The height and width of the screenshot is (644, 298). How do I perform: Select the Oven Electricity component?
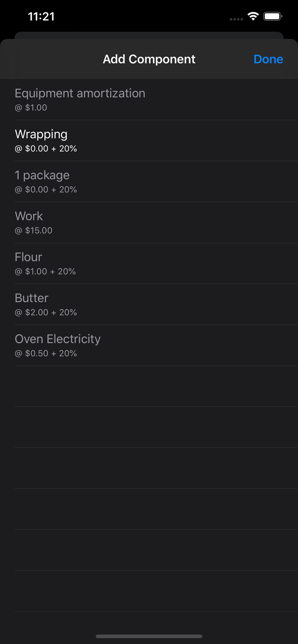coord(58,339)
